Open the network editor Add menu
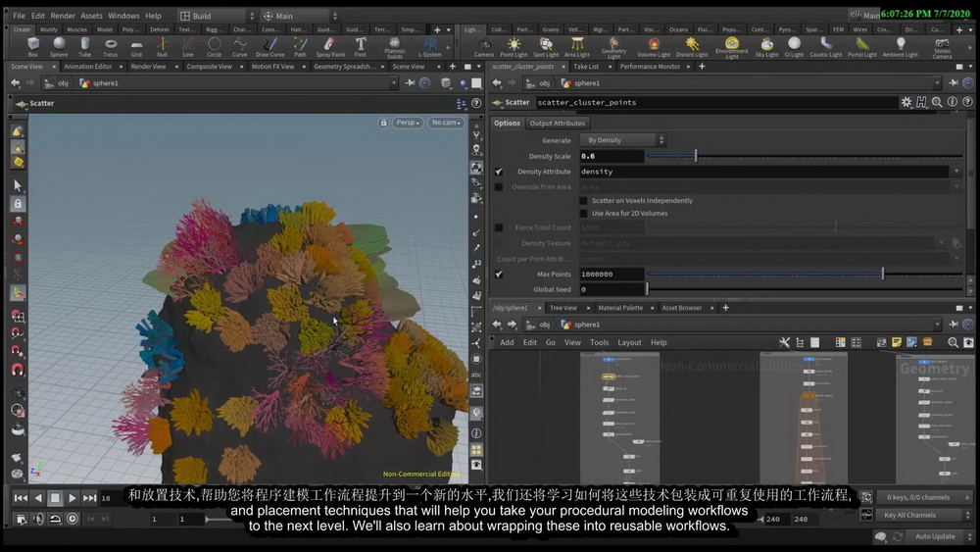This screenshot has height=552, width=980. pyautogui.click(x=507, y=342)
